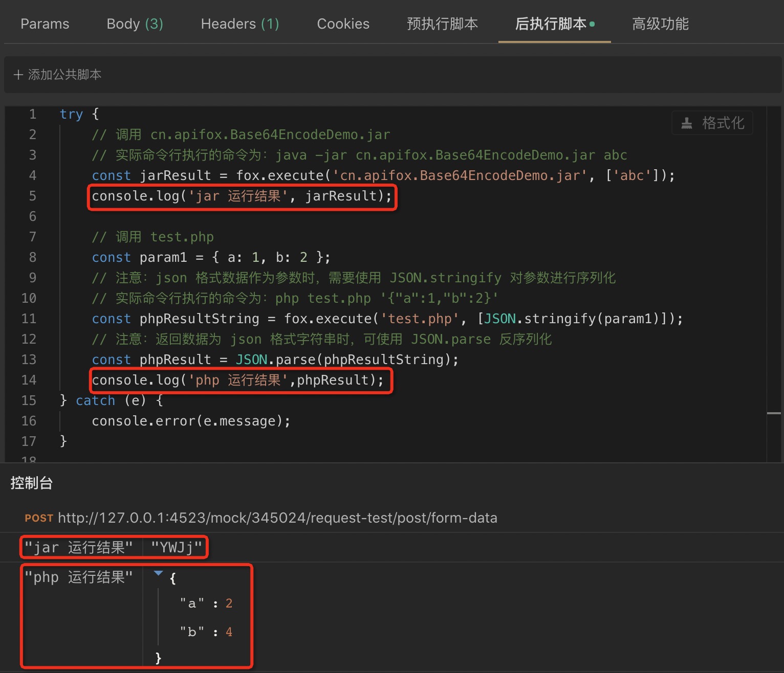The width and height of the screenshot is (784, 673).
Task: Click the 控制台 console panel header
Action: tap(32, 483)
